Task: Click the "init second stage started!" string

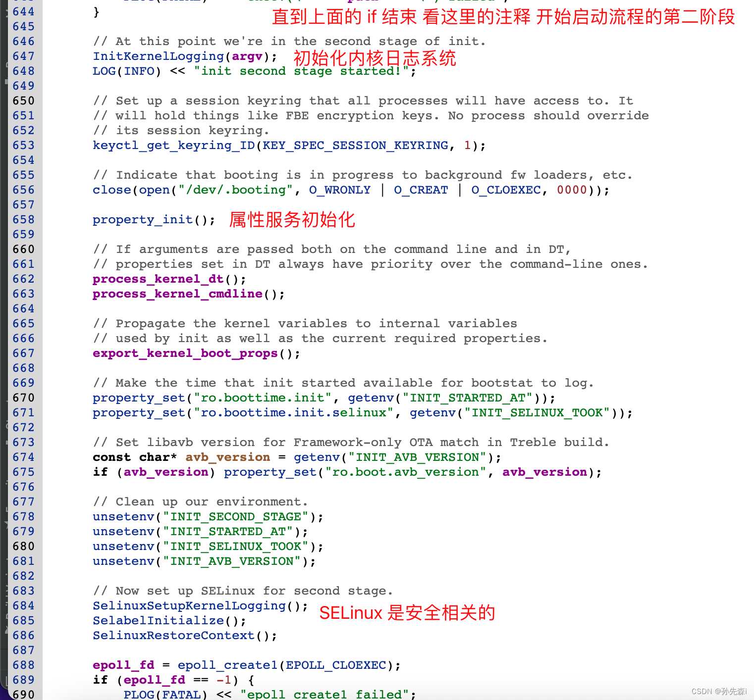Action: 301,71
